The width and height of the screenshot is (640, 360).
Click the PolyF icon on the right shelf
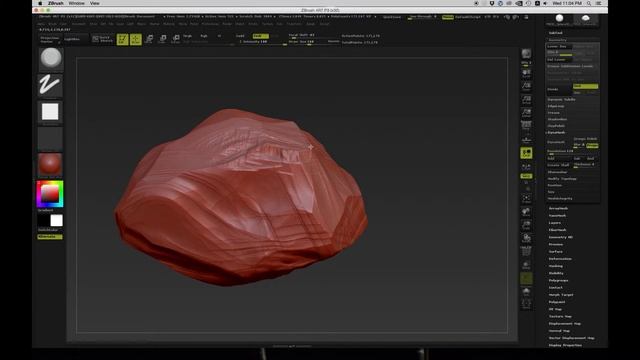526,251
